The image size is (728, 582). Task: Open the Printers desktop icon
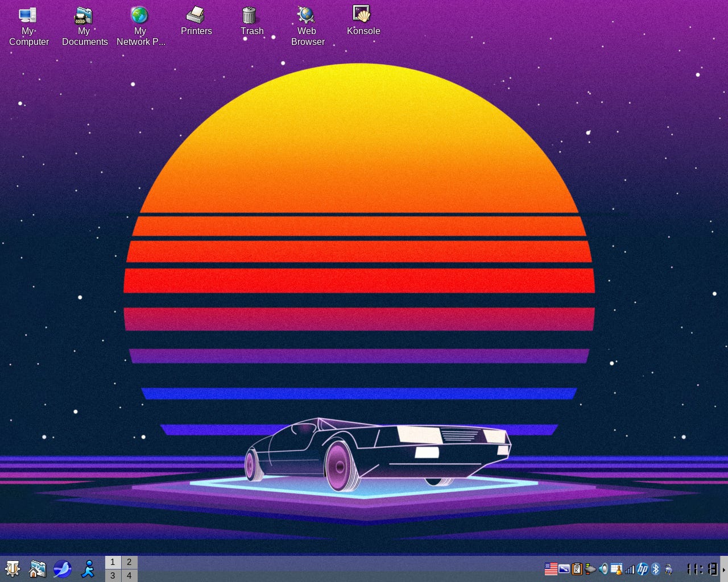point(196,22)
